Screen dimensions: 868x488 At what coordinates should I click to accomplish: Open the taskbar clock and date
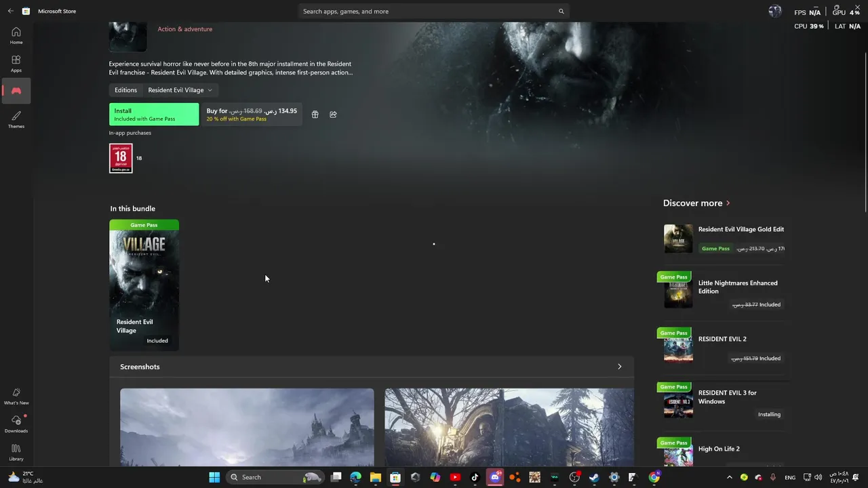840,477
